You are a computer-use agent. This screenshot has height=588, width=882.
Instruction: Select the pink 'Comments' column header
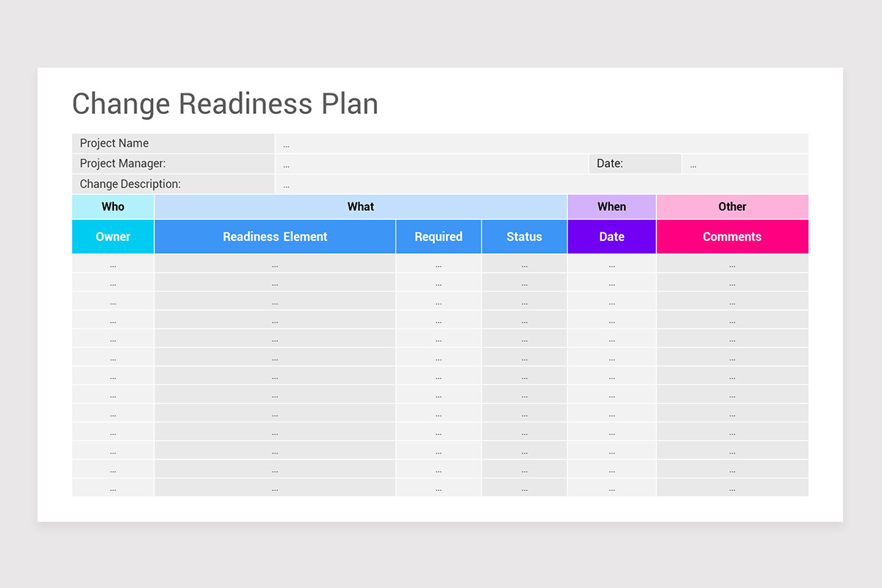pyautogui.click(x=733, y=237)
